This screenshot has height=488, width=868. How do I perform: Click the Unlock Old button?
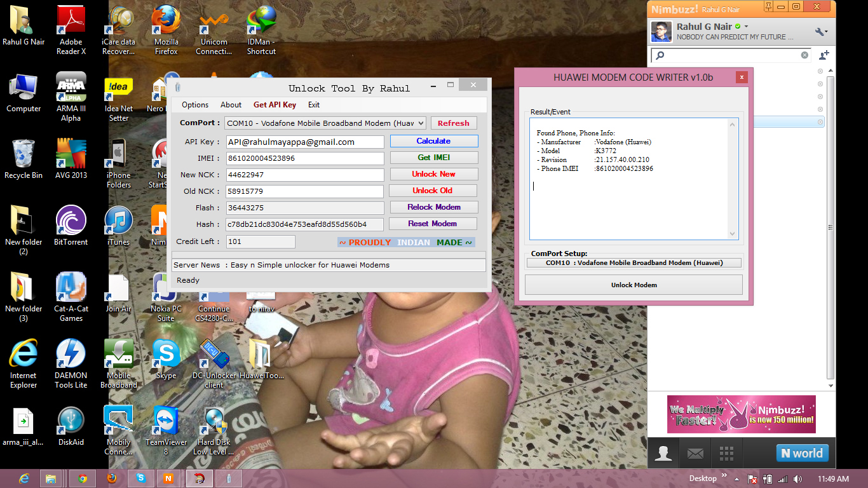[x=432, y=191]
